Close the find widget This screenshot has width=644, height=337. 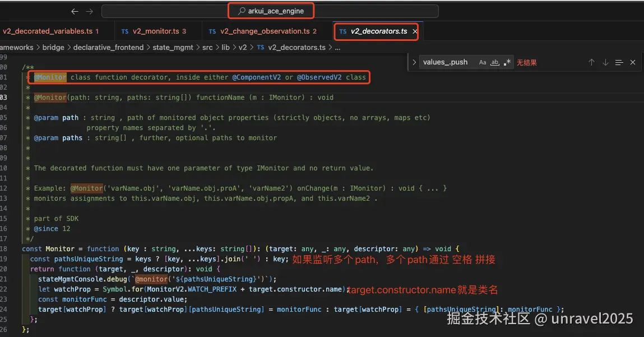point(633,62)
